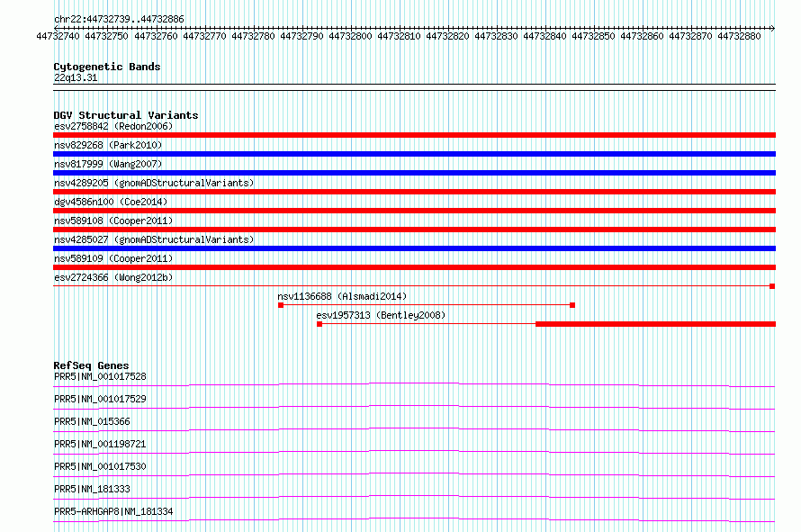This screenshot has width=801, height=532.
Task: Click ruler position 44732800
Action: pyautogui.click(x=350, y=36)
